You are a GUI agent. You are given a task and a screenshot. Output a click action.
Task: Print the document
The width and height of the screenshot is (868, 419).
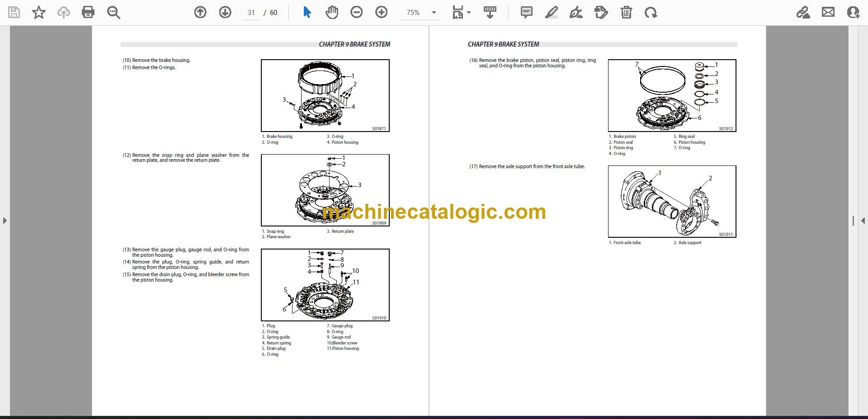pos(88,13)
